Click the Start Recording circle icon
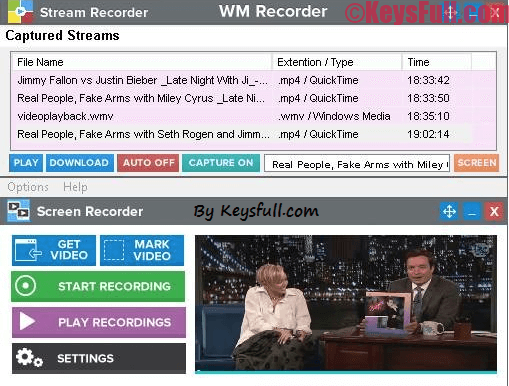Image resolution: width=509 pixels, height=386 pixels. pos(25,286)
